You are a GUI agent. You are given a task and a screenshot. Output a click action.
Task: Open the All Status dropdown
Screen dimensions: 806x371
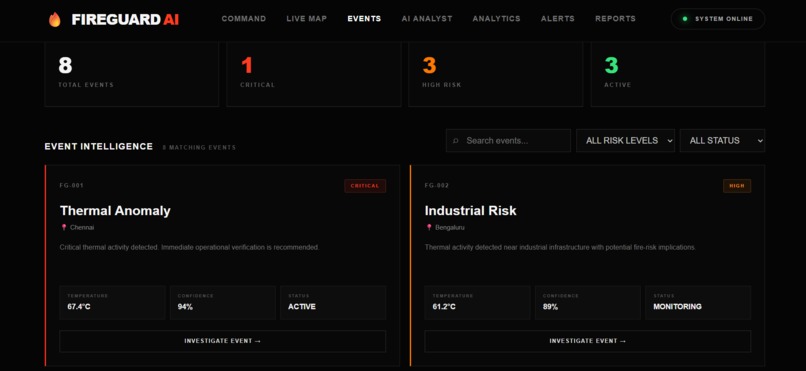coord(722,140)
